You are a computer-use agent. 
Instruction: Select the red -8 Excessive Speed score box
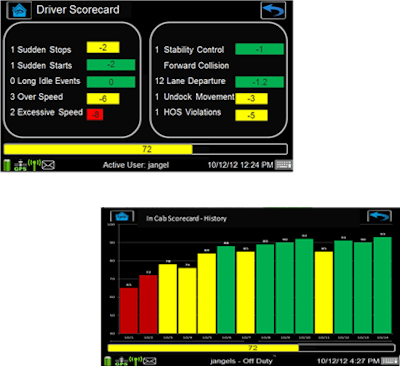point(95,114)
